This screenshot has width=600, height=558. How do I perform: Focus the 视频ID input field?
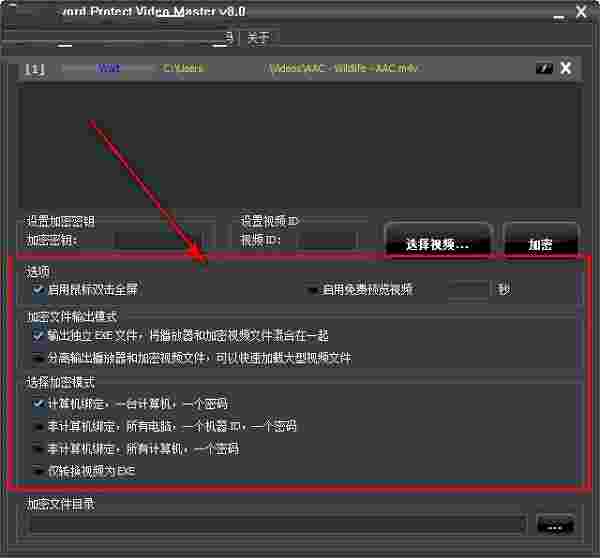tap(328, 240)
